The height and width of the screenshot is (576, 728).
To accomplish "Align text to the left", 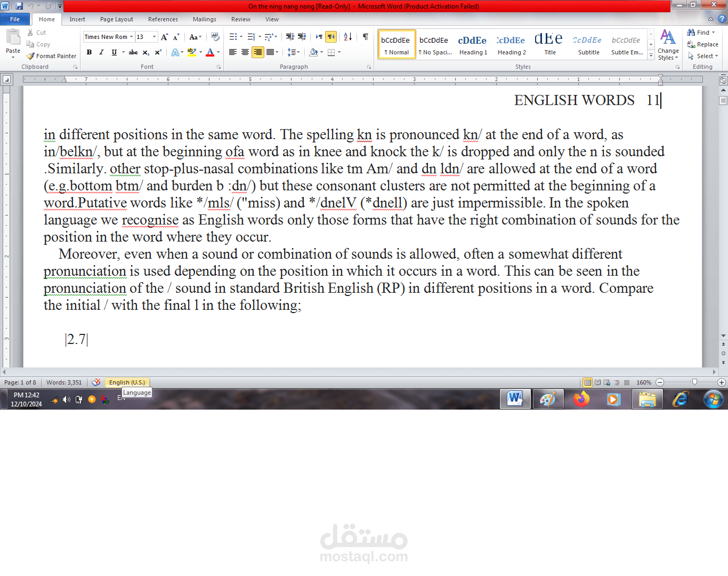I will click(233, 52).
